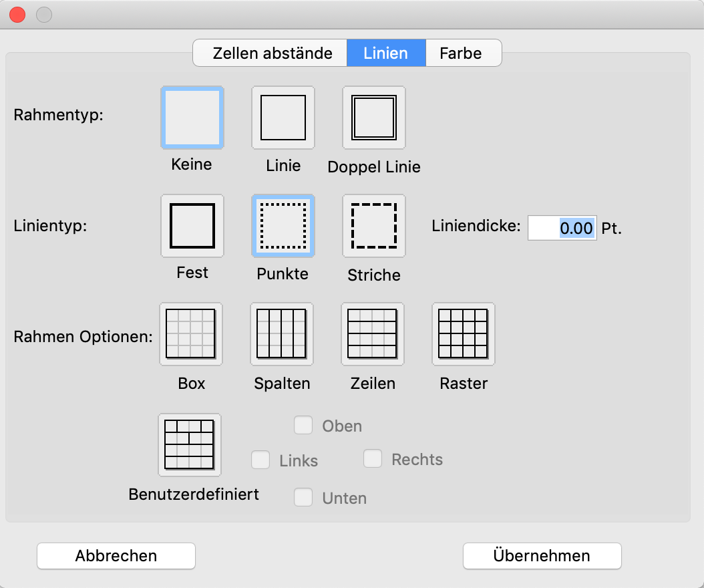704x588 pixels.
Task: Check the Rechts border checkbox
Action: (x=373, y=459)
